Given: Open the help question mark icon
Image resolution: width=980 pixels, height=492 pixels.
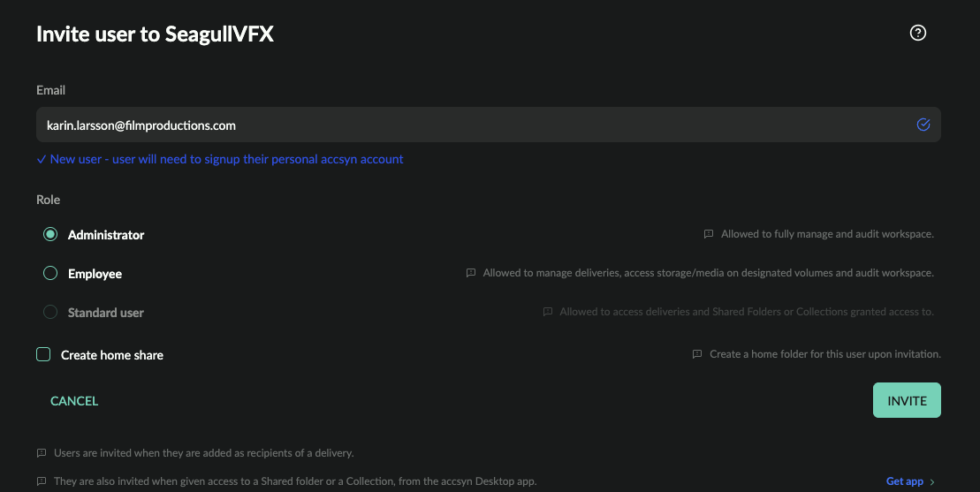Looking at the screenshot, I should pos(917,33).
